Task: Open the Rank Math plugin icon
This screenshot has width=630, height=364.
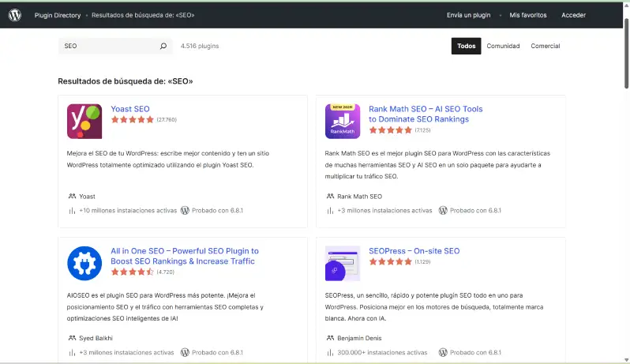Action: pos(343,122)
